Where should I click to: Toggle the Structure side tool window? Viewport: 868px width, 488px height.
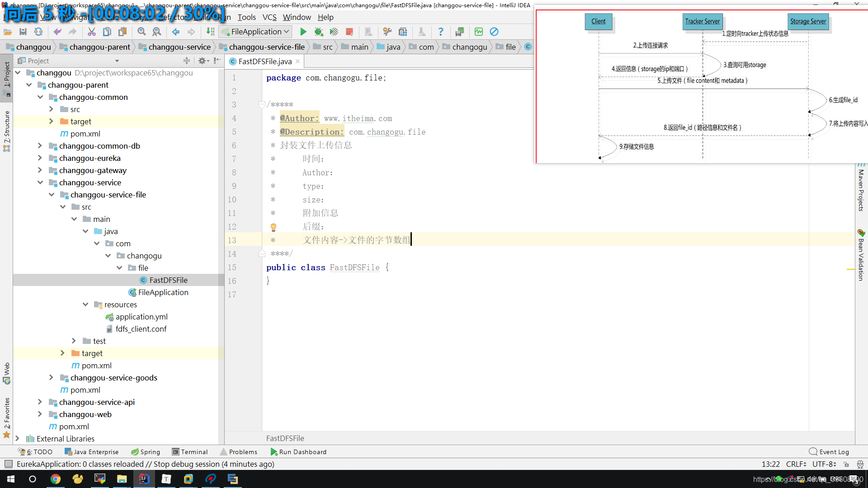[7, 131]
